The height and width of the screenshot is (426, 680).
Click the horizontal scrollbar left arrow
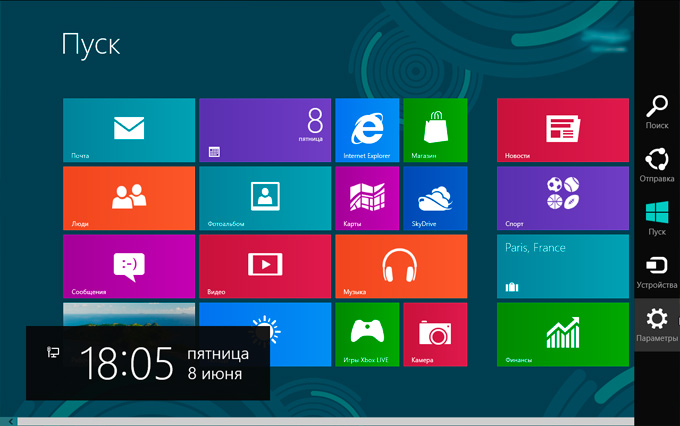(x=9, y=421)
